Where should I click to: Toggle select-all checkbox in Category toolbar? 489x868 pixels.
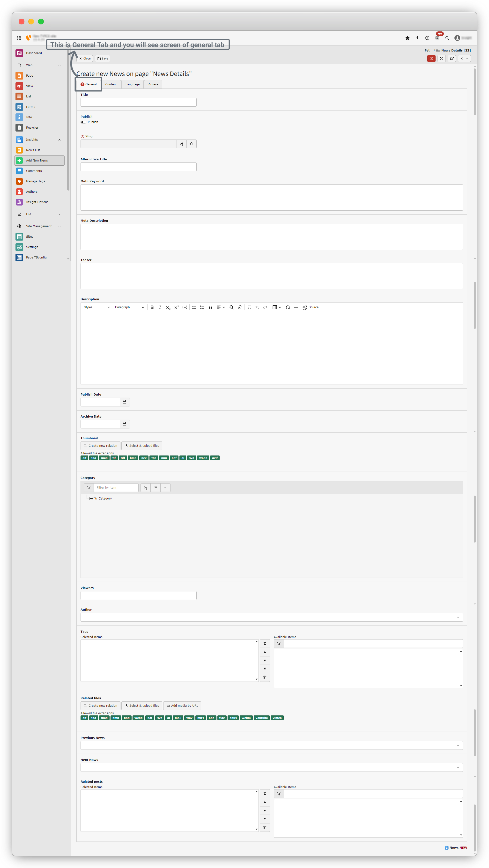click(x=165, y=488)
